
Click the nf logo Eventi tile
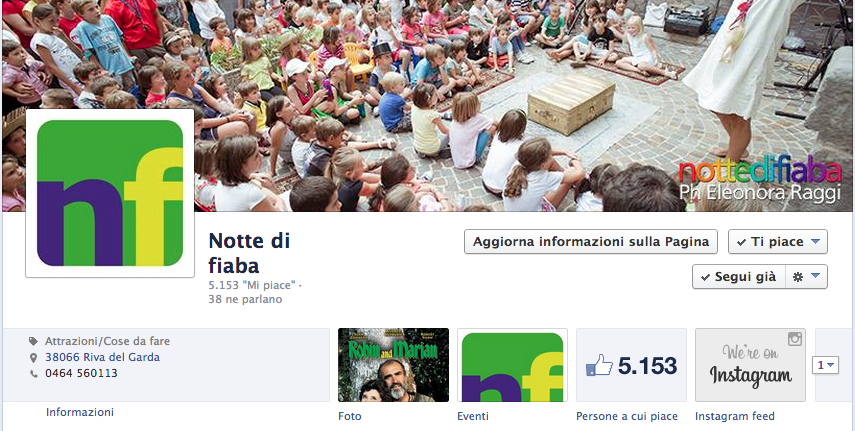[x=512, y=365]
